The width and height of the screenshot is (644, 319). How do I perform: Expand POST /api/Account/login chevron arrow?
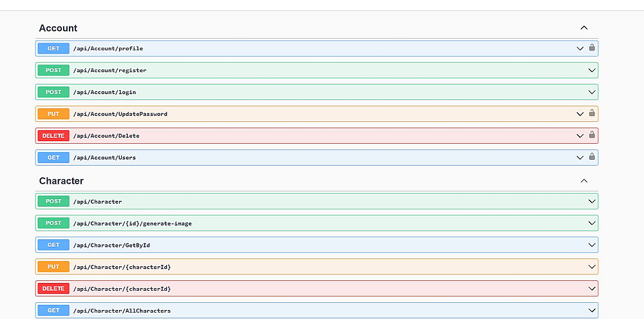click(592, 92)
